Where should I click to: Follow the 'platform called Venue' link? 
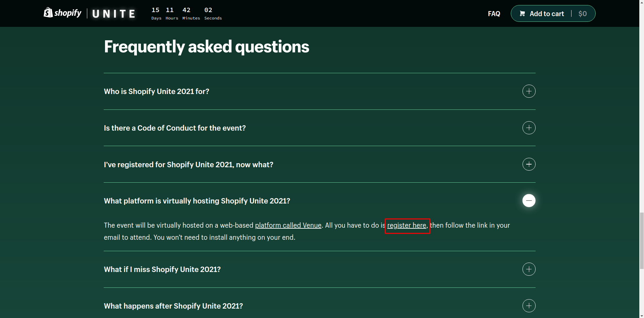point(288,225)
